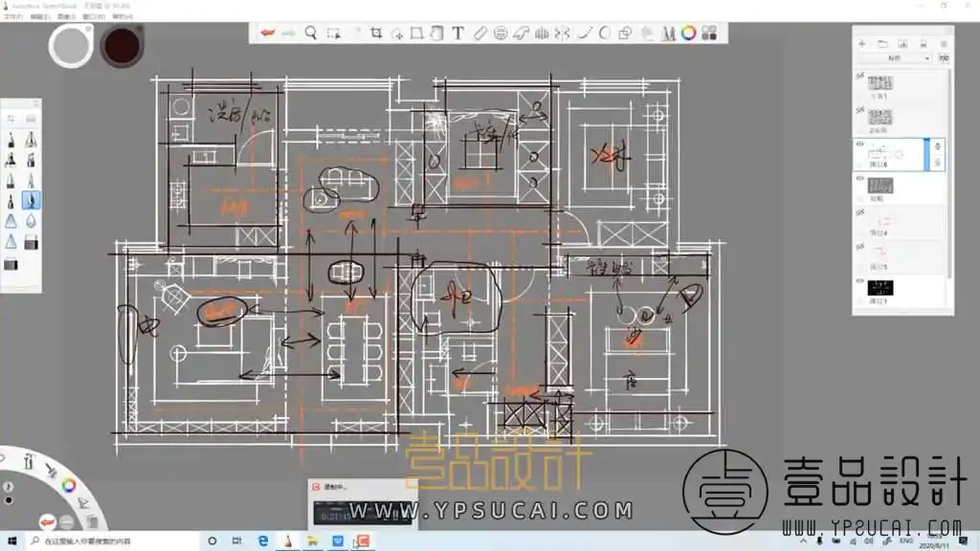980x551 pixels.
Task: Click the orange undo arrow in the lagoon
Action: point(48,521)
